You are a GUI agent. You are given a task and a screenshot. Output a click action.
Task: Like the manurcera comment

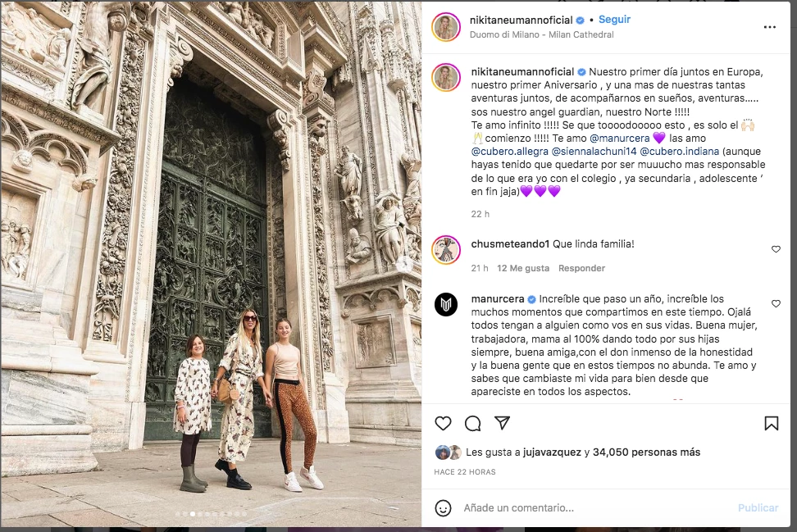776,303
